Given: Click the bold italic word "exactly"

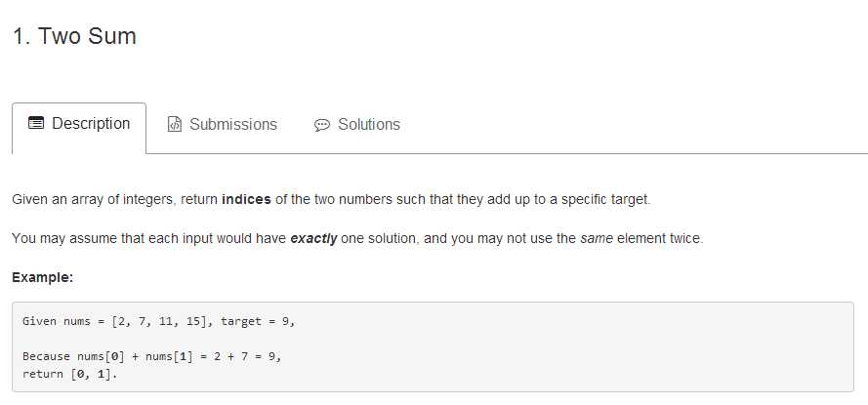Looking at the screenshot, I should (x=313, y=238).
